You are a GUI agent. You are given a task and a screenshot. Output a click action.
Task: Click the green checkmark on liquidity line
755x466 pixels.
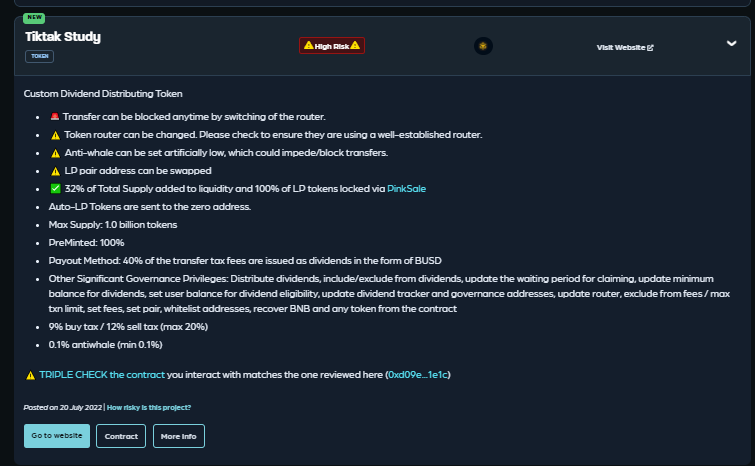[x=55, y=189]
